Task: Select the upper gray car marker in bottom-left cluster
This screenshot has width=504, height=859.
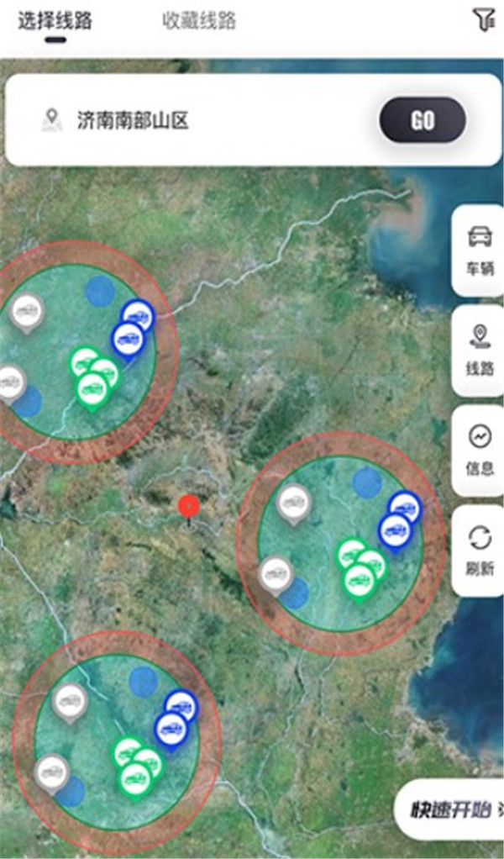Action: (70, 701)
